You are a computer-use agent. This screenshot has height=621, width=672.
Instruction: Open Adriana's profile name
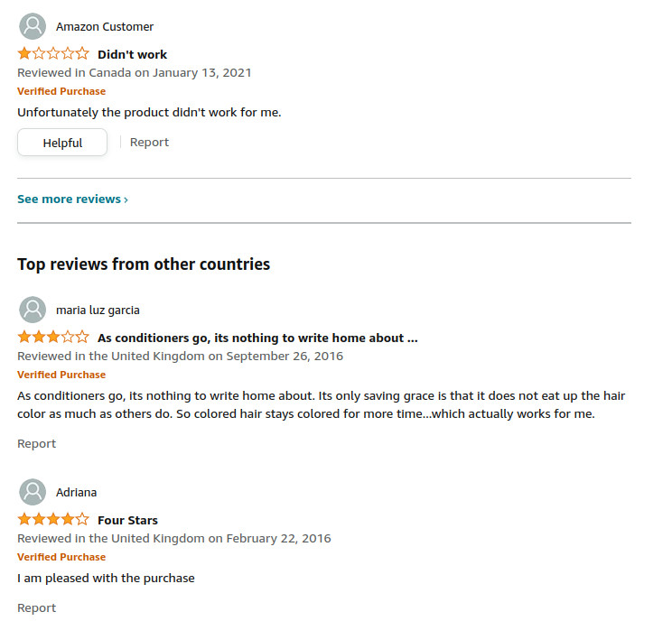click(76, 492)
